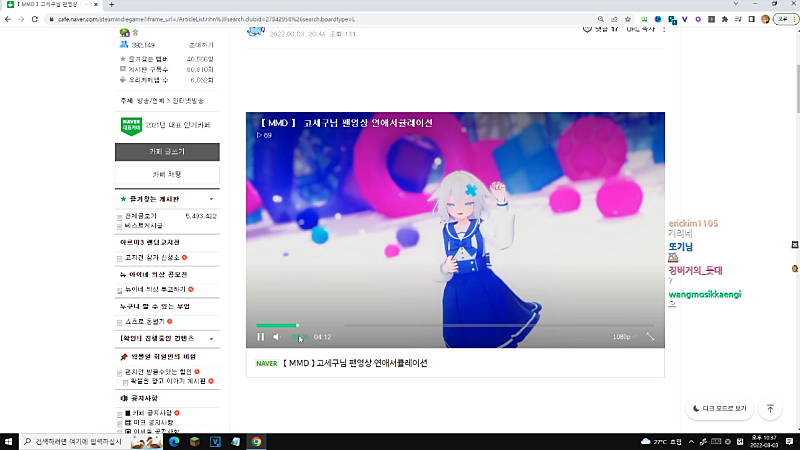Click the Windows taskbar search box
Viewport: 800px width, 450px height.
(91, 442)
